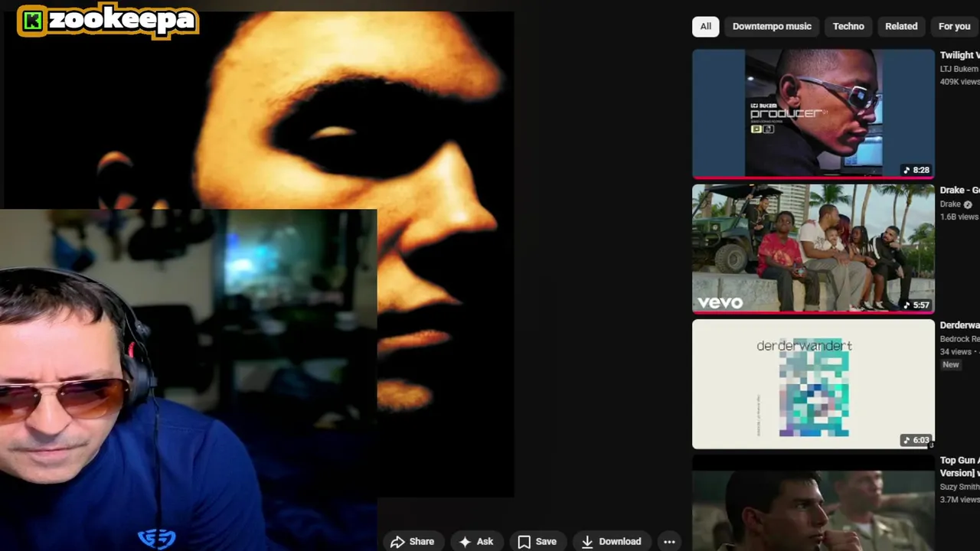The image size is (980, 551).
Task: Select the Techno filter chip
Action: 848,26
